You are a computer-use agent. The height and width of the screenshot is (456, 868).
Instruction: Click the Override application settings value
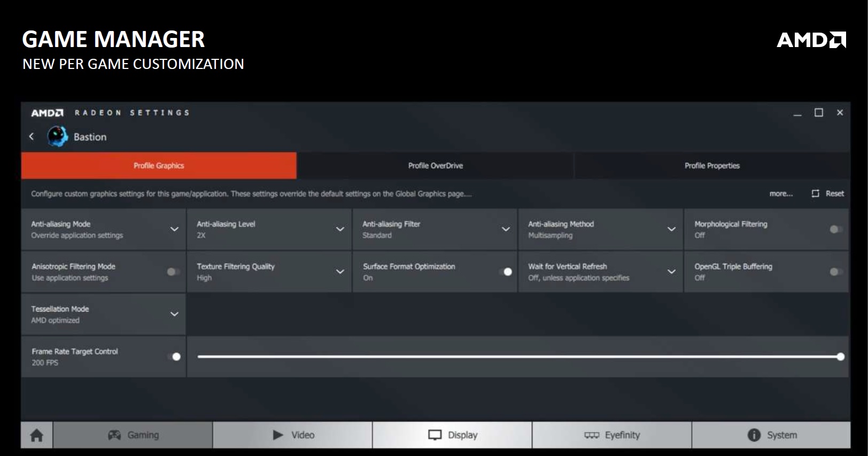pos(77,235)
